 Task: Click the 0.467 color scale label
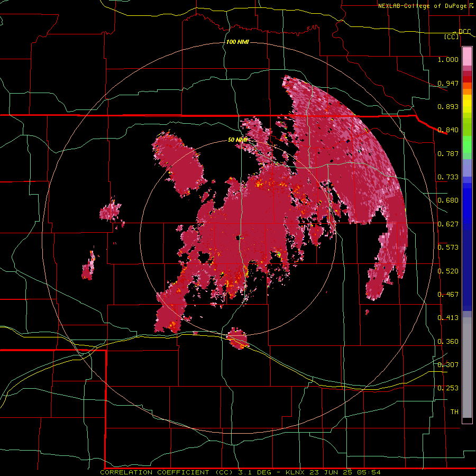point(448,295)
